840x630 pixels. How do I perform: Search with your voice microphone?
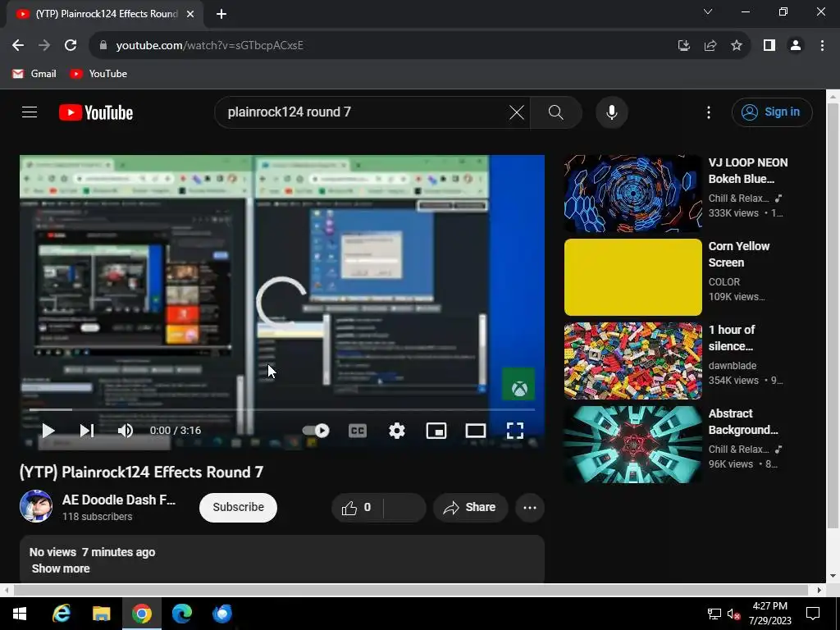tap(612, 112)
